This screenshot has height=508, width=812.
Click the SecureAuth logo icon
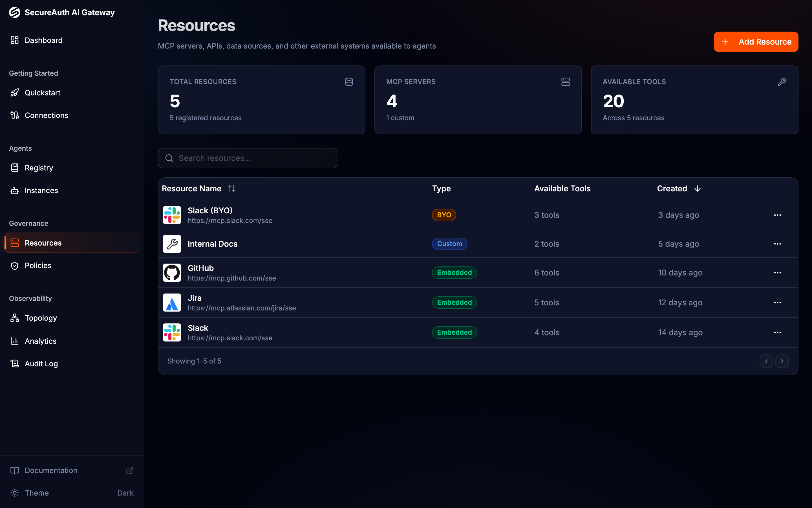pyautogui.click(x=14, y=12)
